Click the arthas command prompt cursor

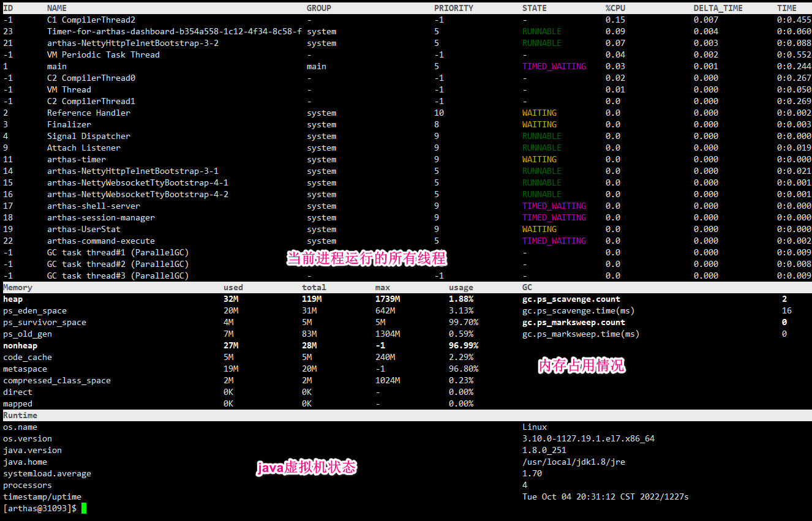[84, 508]
